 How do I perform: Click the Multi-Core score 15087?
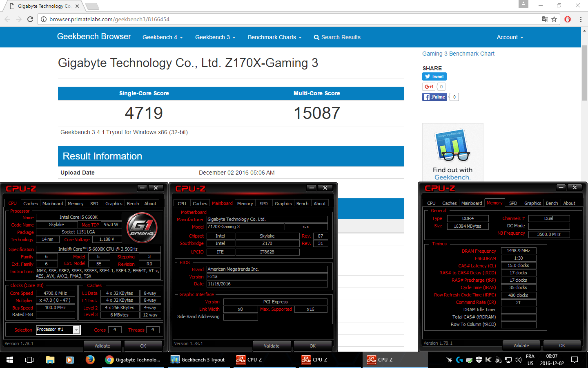pos(317,113)
